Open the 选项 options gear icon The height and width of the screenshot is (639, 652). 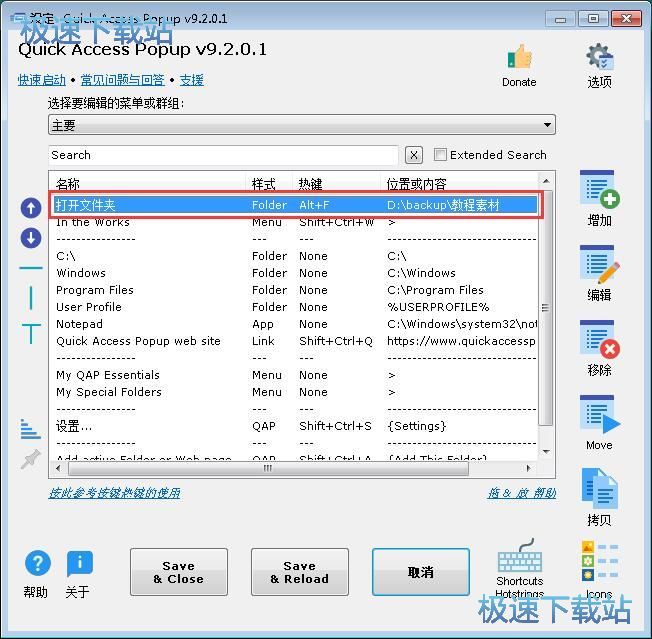[x=600, y=56]
